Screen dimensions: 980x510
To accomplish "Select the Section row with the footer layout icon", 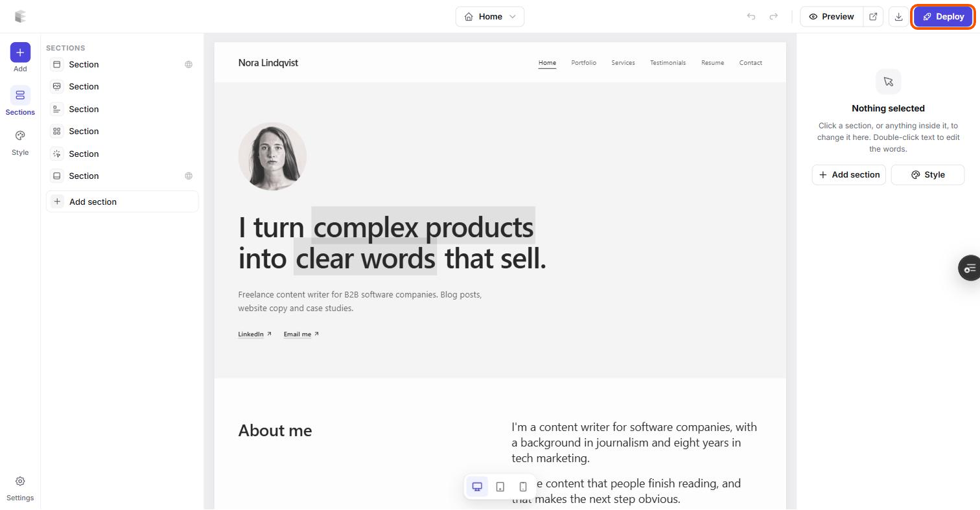I will coord(122,176).
